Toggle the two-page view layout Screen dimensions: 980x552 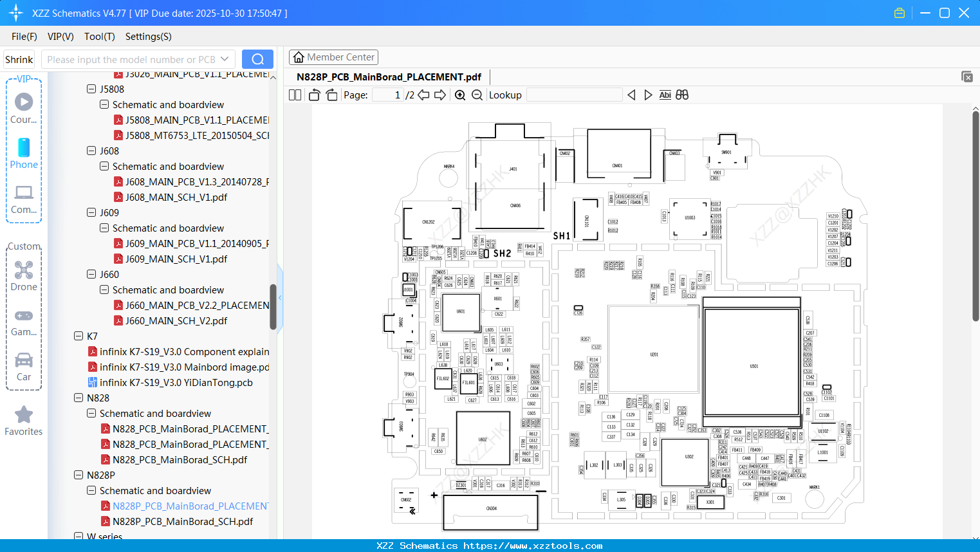[x=295, y=95]
